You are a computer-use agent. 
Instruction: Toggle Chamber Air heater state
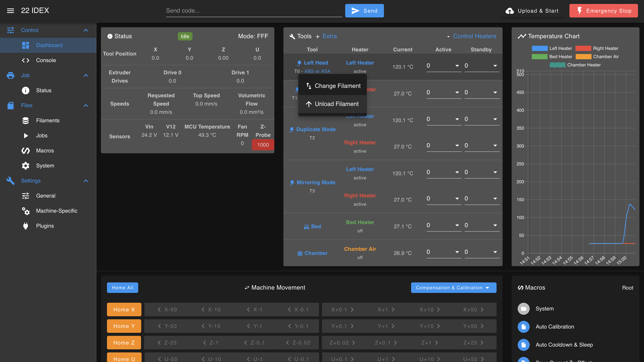coord(360,249)
